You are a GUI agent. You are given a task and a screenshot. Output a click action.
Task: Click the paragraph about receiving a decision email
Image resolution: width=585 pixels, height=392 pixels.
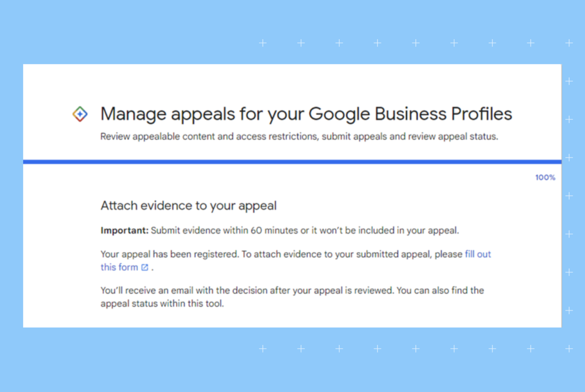click(x=292, y=290)
